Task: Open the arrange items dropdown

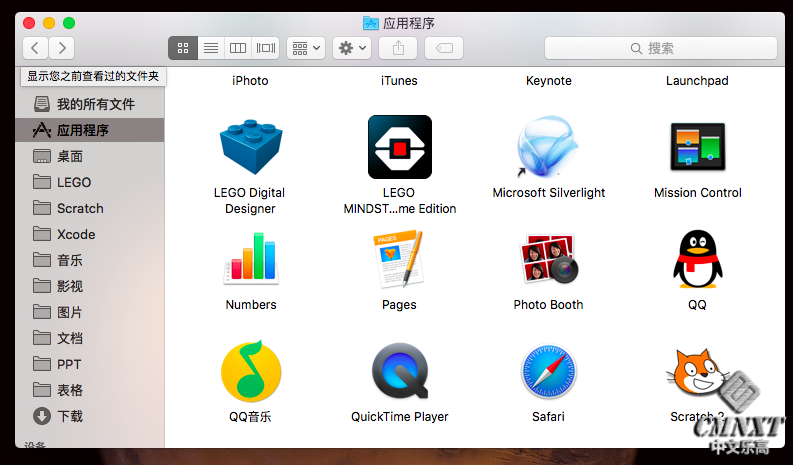Action: pos(306,48)
